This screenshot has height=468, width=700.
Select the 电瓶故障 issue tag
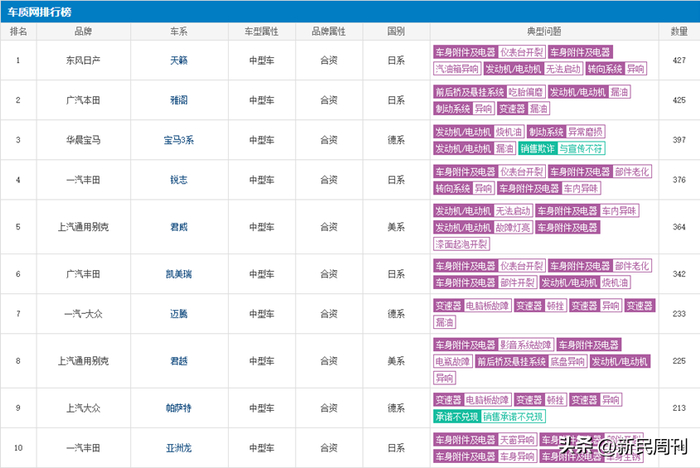click(453, 361)
